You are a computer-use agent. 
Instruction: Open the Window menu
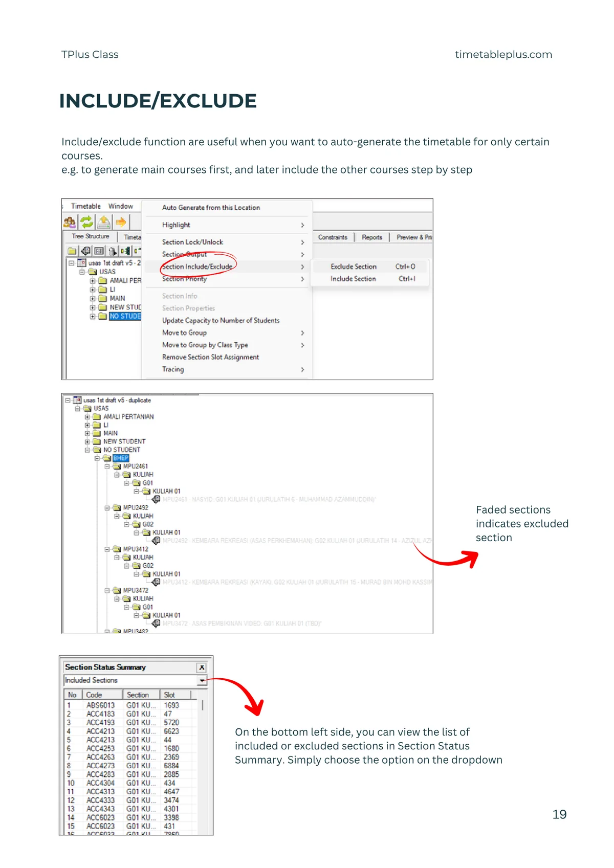pos(120,206)
